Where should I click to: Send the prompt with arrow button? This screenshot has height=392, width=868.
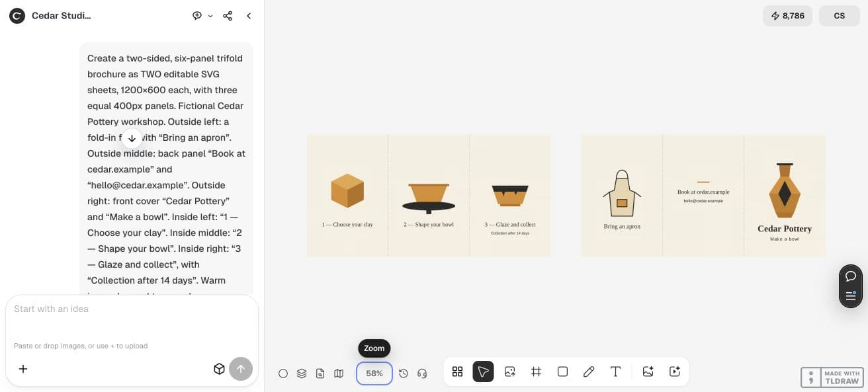coord(241,369)
